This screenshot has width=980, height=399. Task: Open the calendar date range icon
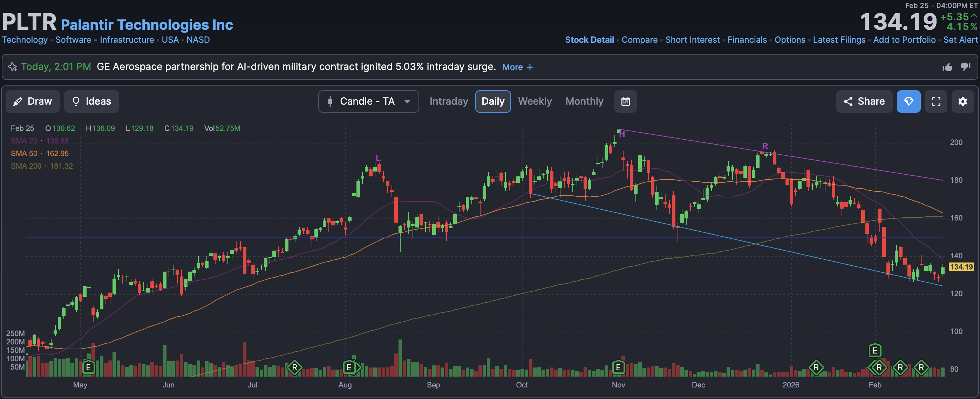pyautogui.click(x=625, y=101)
